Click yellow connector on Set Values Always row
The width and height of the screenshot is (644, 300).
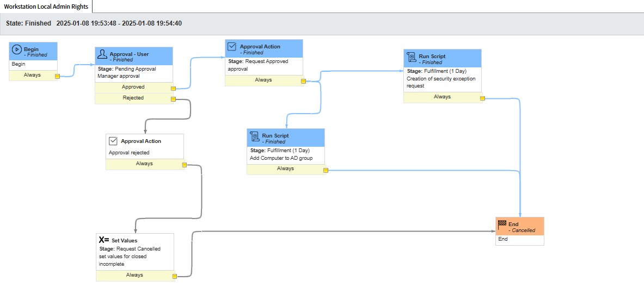coord(174,277)
